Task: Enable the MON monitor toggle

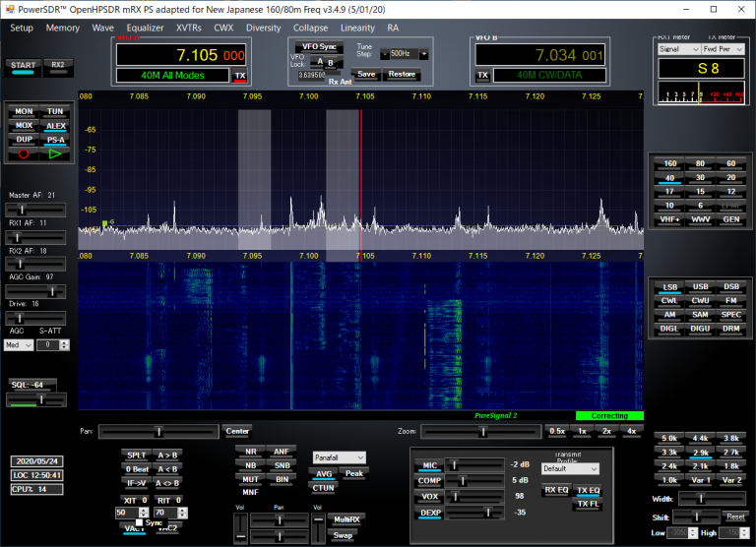Action: [x=25, y=111]
